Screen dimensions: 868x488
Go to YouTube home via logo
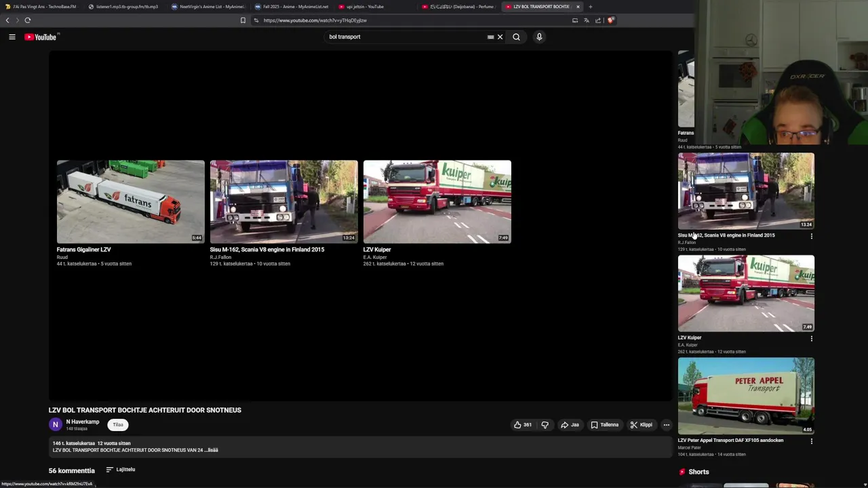(x=41, y=37)
